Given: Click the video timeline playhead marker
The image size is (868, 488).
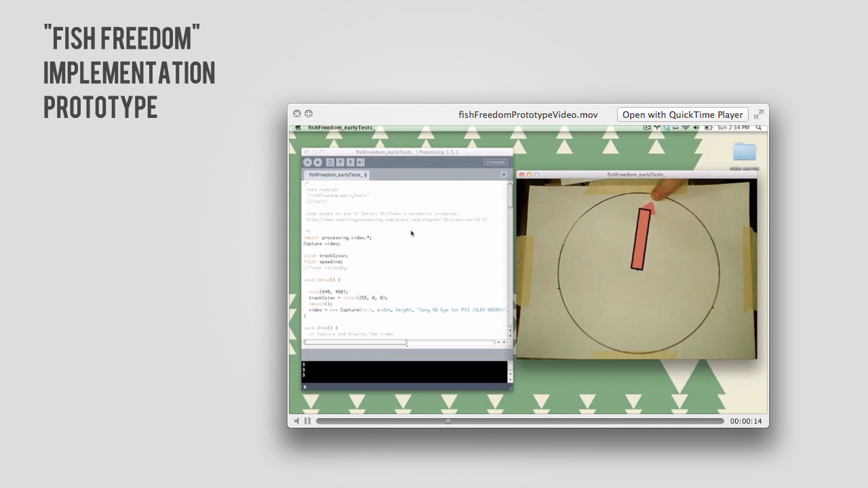Looking at the screenshot, I should 448,421.
